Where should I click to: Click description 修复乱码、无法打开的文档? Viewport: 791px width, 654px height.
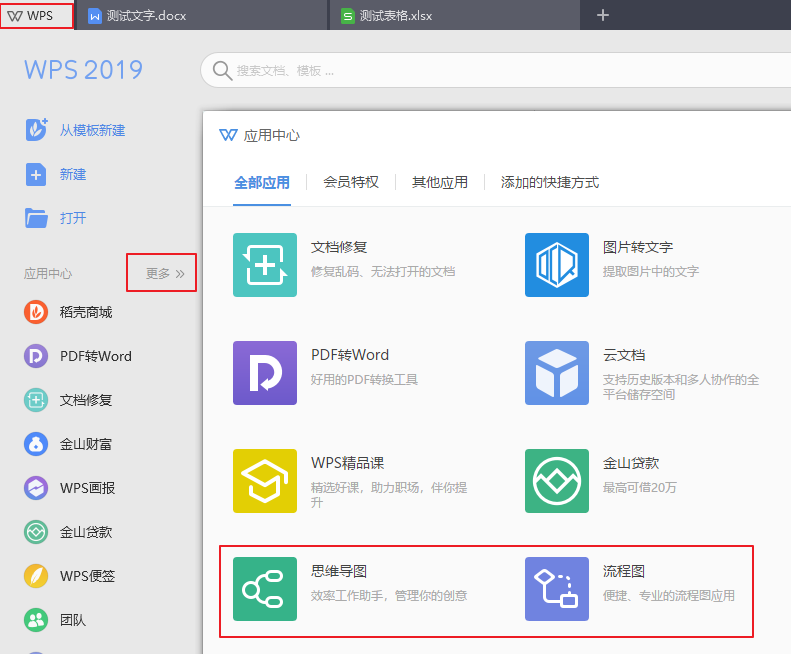click(x=383, y=272)
